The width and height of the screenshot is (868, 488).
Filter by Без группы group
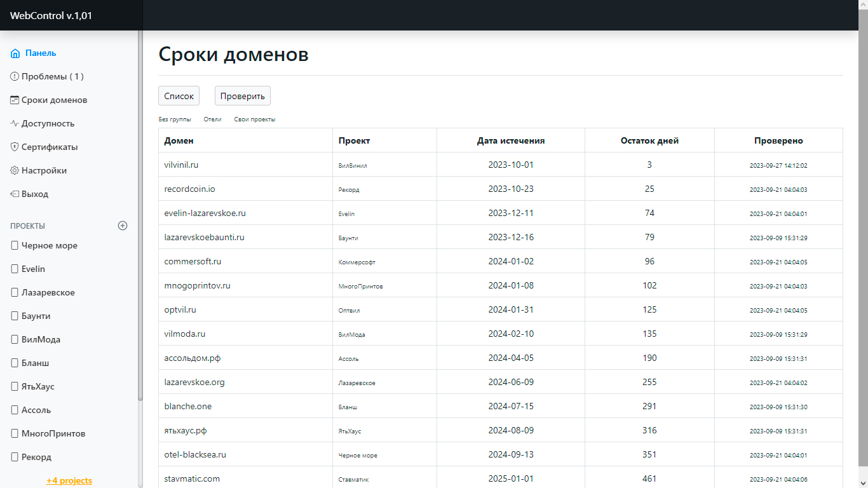175,119
